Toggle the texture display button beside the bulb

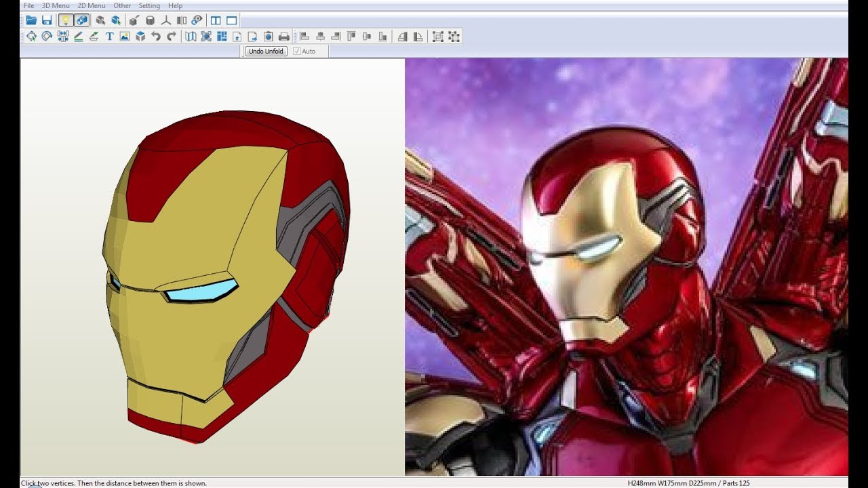pyautogui.click(x=82, y=20)
